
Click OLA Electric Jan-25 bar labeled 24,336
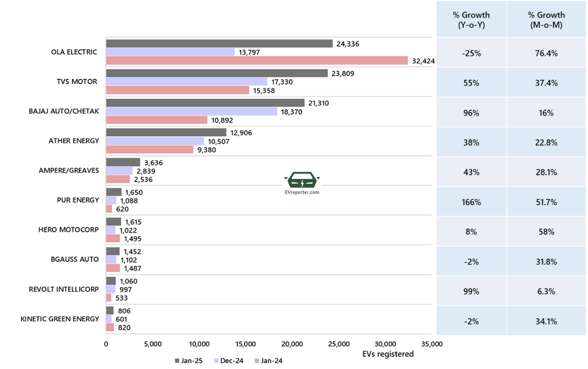tap(219, 44)
